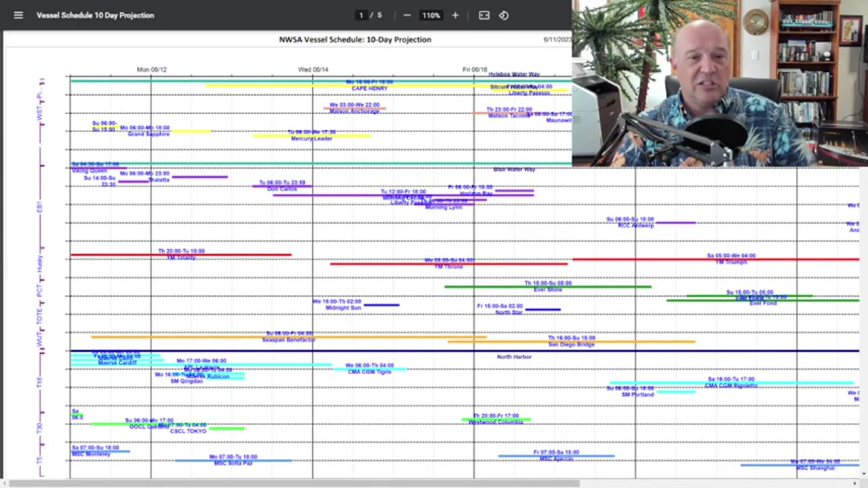Image resolution: width=868 pixels, height=488 pixels.
Task: Click the Ever Shine vessel label
Action: [548, 290]
